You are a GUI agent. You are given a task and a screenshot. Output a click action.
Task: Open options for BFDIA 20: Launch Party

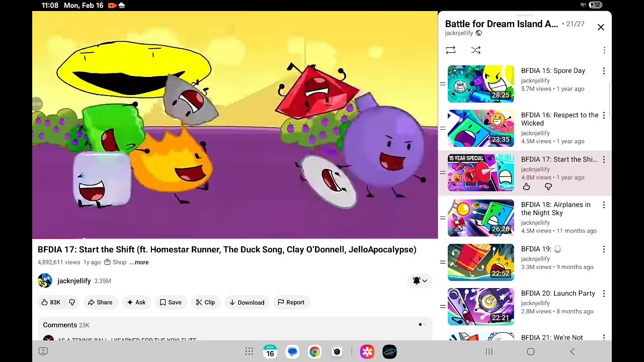604,293
